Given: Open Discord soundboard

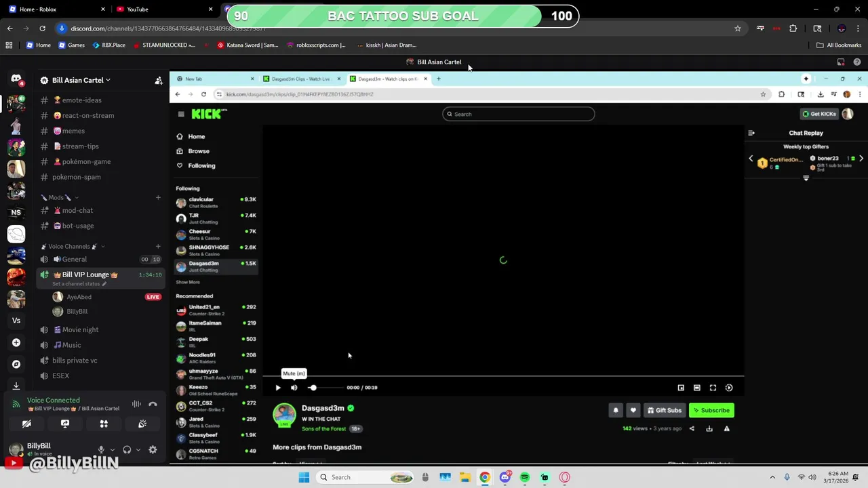Looking at the screenshot, I should (x=142, y=424).
